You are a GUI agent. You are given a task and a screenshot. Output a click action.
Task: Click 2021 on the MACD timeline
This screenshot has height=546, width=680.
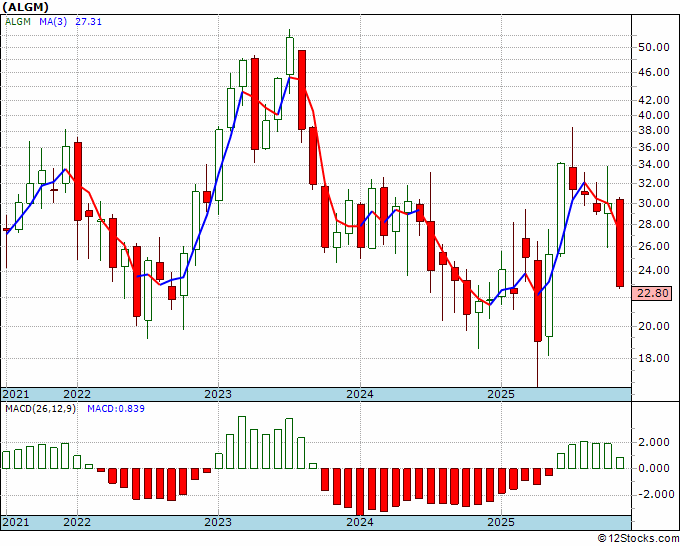click(17, 522)
